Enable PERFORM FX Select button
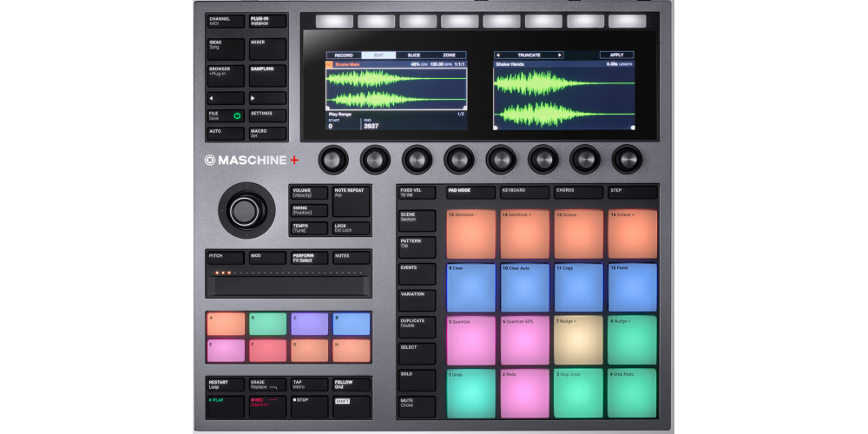 (310, 258)
